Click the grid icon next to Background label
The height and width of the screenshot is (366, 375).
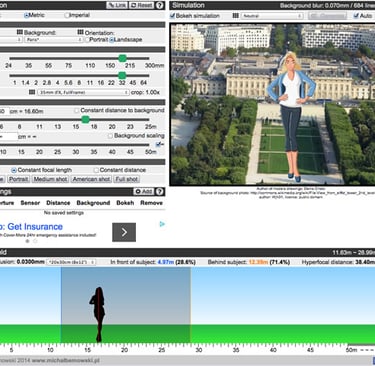click(x=19, y=32)
